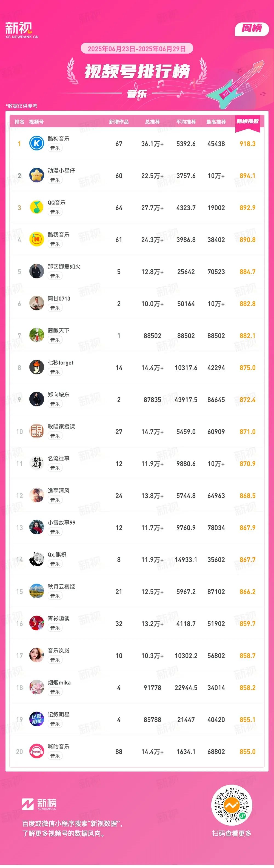Click the 歌唱家授课 square seal avatar
This screenshot has width=274, height=868.
coord(36,431)
